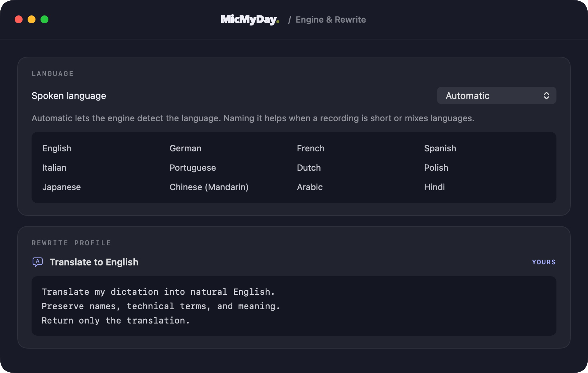Zoom the window with the green button
Screen dimensions: 588x373
(x=44, y=19)
